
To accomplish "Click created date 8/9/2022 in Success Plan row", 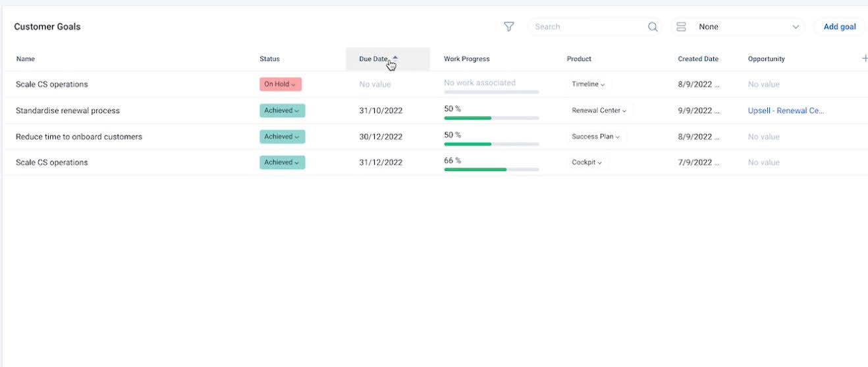I will point(699,137).
